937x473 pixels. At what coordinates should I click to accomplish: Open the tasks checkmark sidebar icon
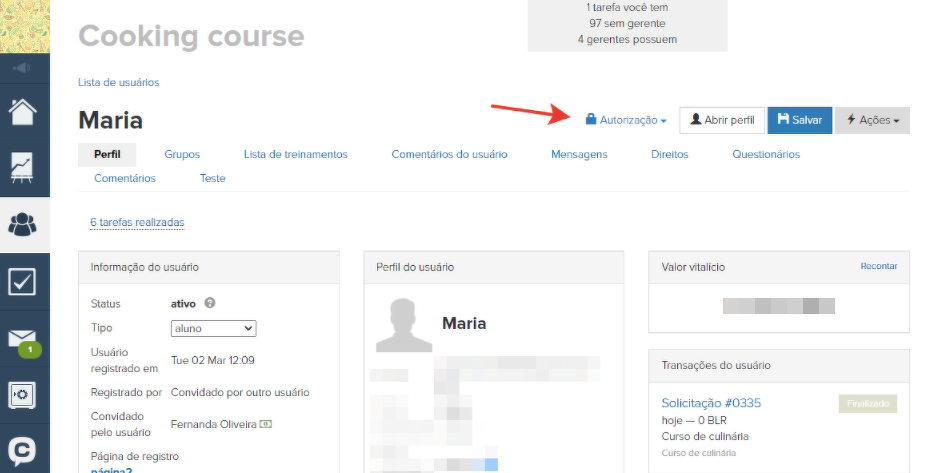pyautogui.click(x=24, y=282)
